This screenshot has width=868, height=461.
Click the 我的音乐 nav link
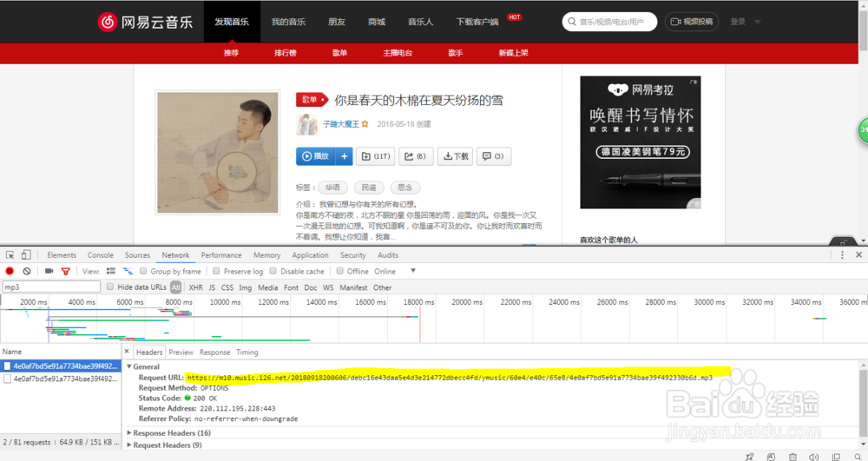[x=288, y=22]
